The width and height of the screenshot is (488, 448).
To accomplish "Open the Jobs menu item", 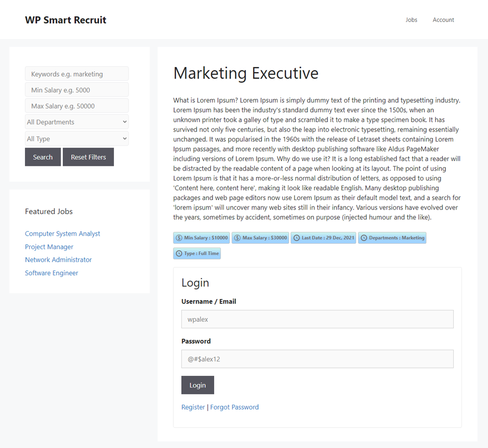I will (412, 20).
